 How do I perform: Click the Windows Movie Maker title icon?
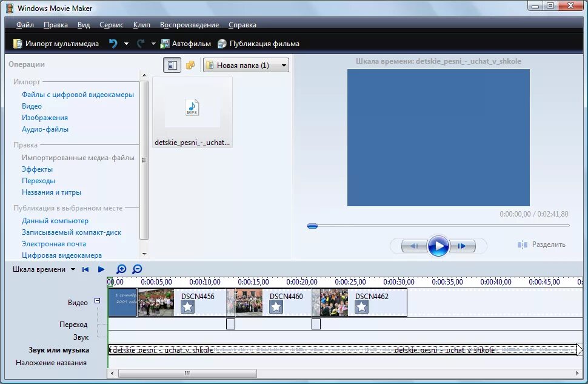point(10,8)
